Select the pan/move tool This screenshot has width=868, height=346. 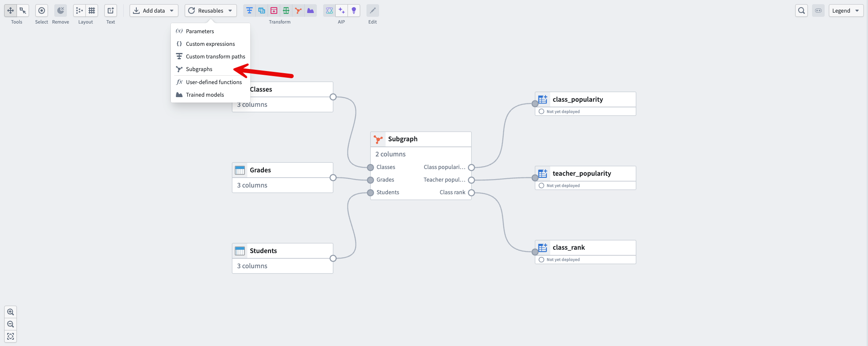point(11,11)
